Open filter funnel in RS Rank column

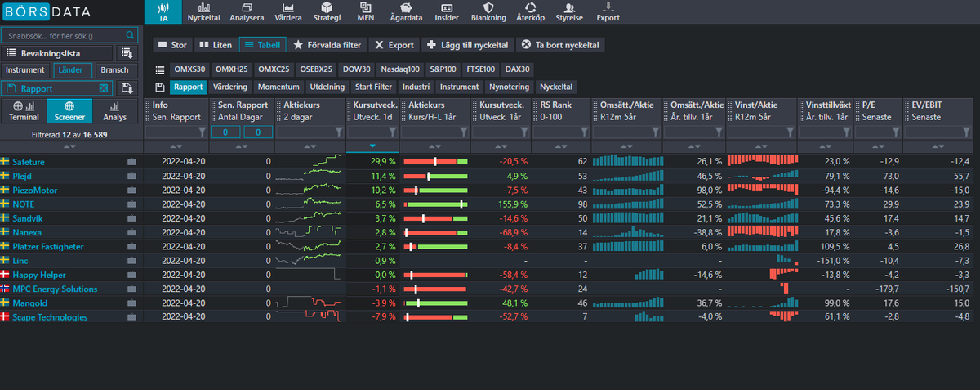click(582, 132)
